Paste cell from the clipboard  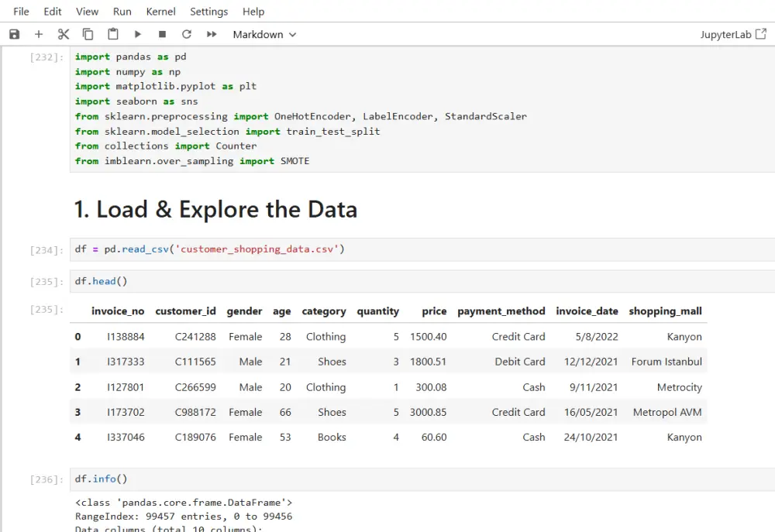113,34
